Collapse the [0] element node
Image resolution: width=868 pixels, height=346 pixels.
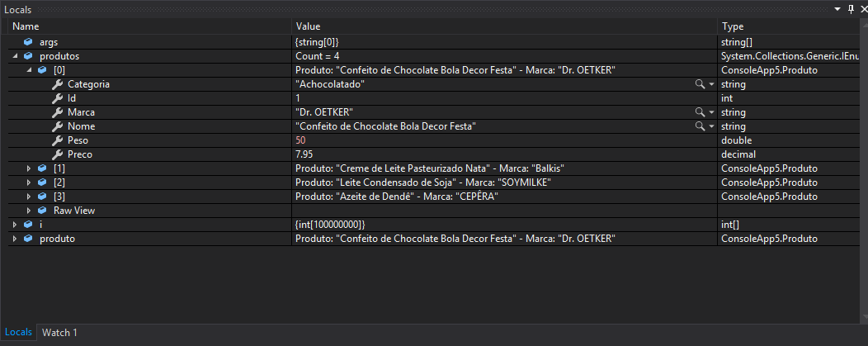[29, 70]
